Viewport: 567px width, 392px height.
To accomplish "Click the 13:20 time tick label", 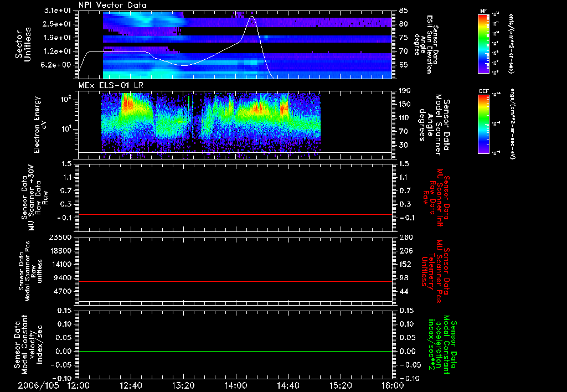I will tap(183, 385).
